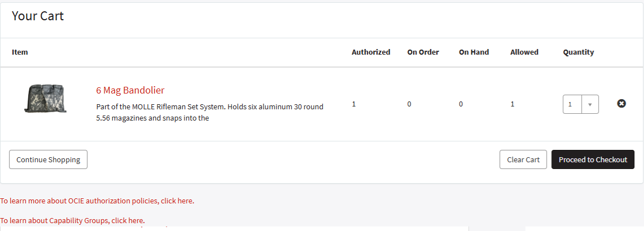This screenshot has width=644, height=231.
Task: Click the On Hand column header
Action: pyautogui.click(x=474, y=52)
